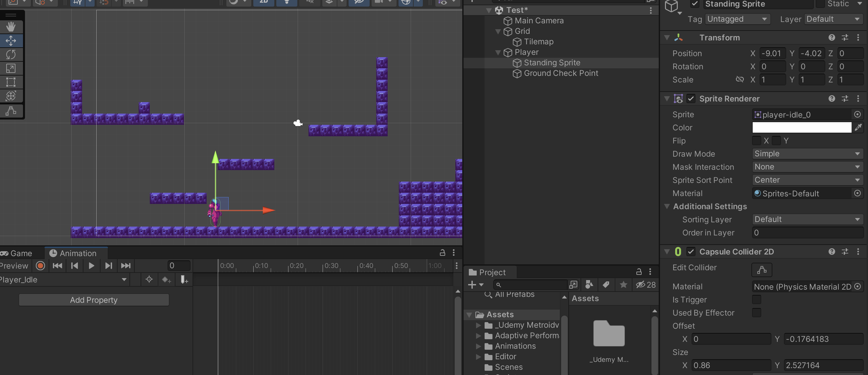The image size is (868, 375).
Task: Toggle Flip X checkbox
Action: 756,141
